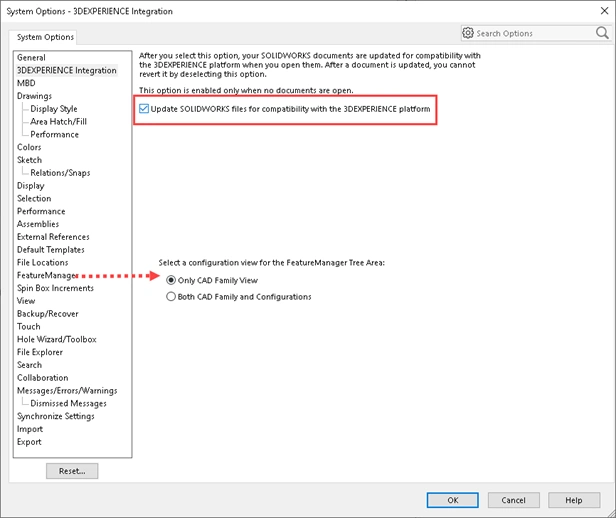
Task: Close the System Options dialog
Action: [x=604, y=11]
